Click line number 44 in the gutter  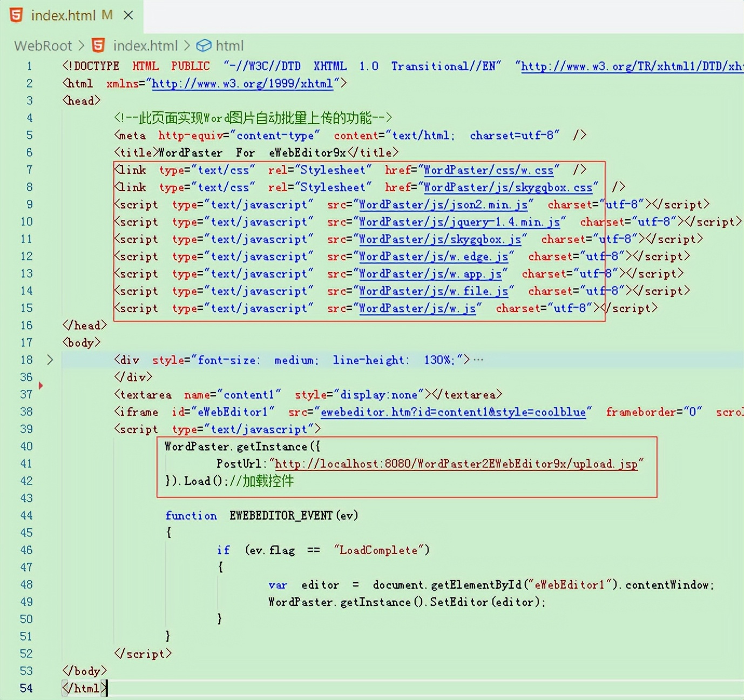(x=26, y=516)
